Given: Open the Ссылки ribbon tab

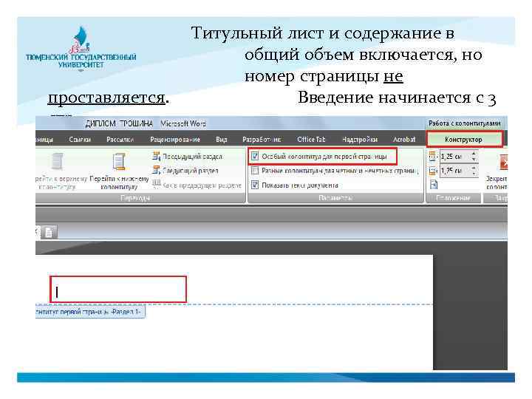Looking at the screenshot, I should (80, 140).
